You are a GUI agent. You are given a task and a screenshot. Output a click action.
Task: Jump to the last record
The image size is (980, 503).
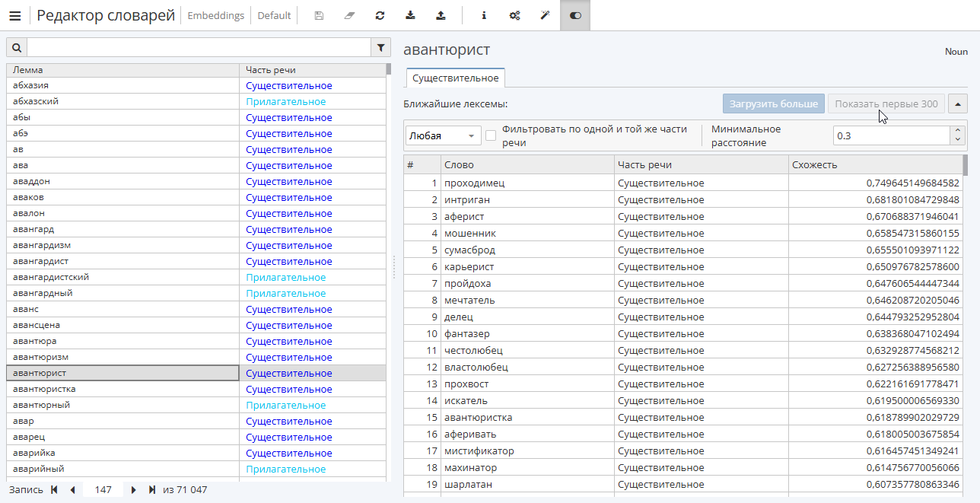(152, 490)
